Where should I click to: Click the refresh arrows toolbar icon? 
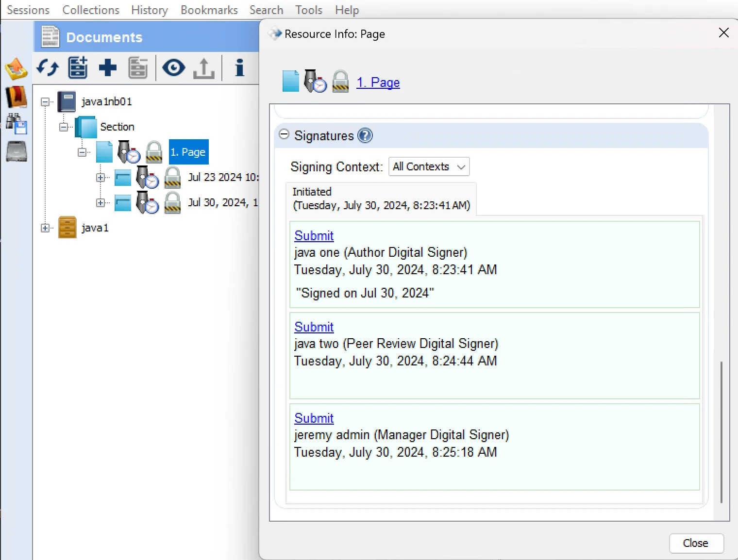coord(48,68)
